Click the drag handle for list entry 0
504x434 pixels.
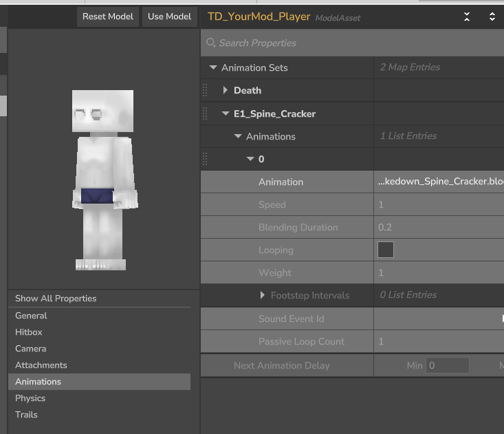coord(205,159)
